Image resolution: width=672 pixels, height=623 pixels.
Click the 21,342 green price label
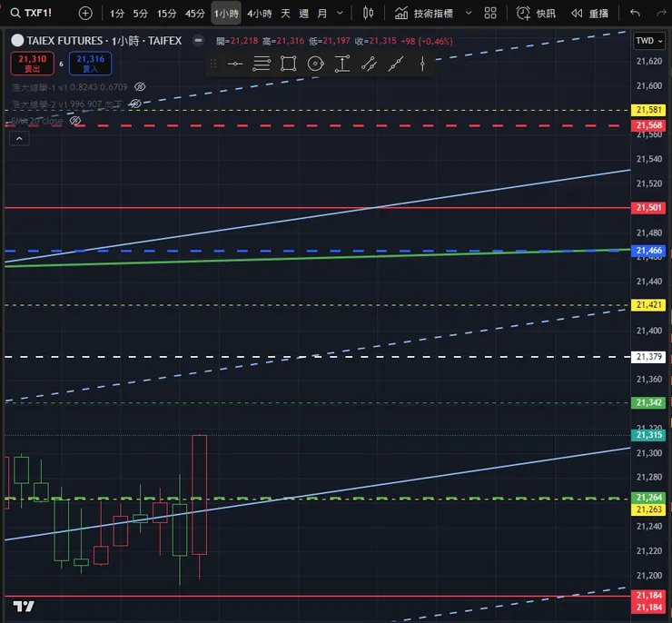(x=648, y=402)
